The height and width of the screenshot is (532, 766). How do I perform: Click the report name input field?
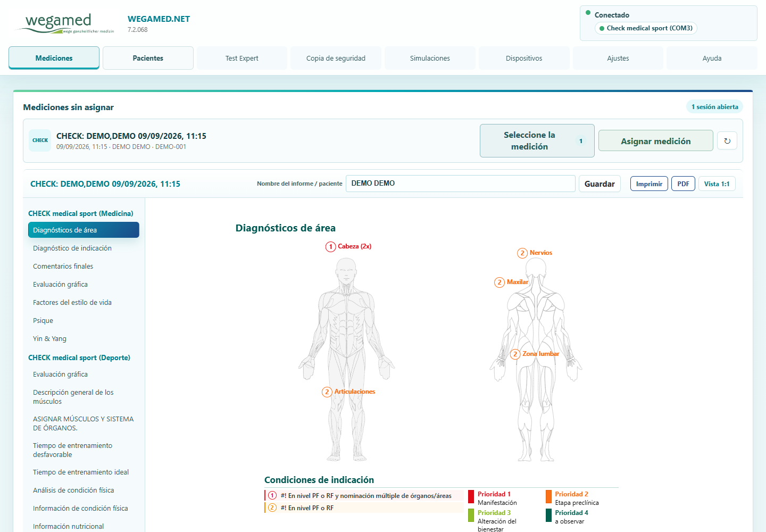[x=460, y=184]
